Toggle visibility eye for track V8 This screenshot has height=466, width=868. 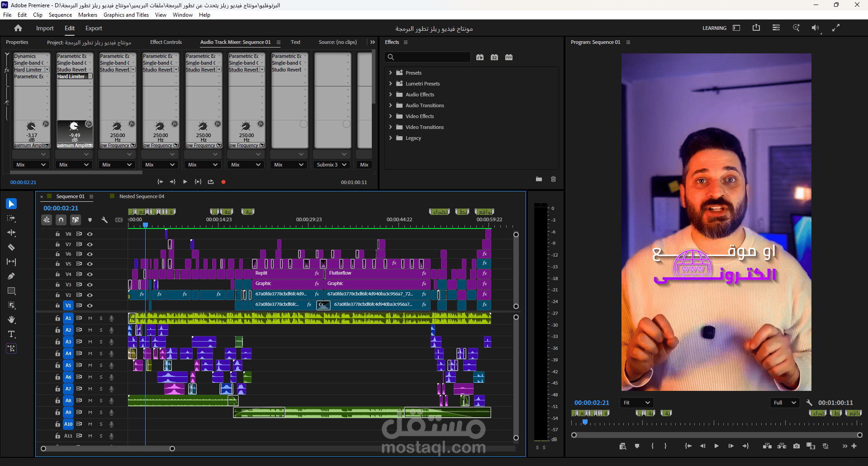pos(90,234)
